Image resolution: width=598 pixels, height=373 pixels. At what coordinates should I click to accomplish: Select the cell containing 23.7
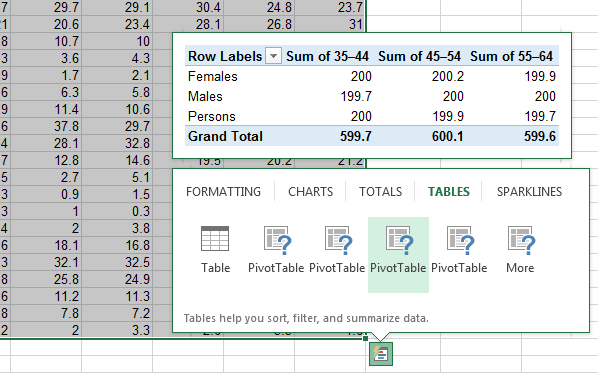[330, 7]
